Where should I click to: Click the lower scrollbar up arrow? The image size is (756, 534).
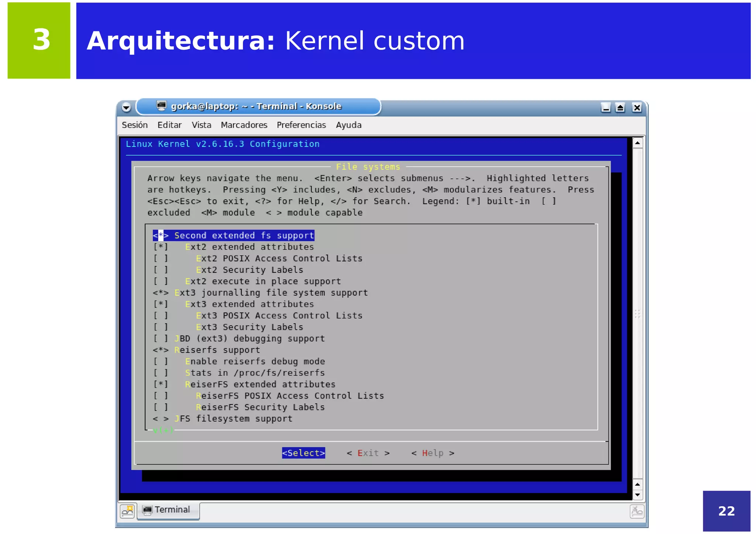point(638,485)
